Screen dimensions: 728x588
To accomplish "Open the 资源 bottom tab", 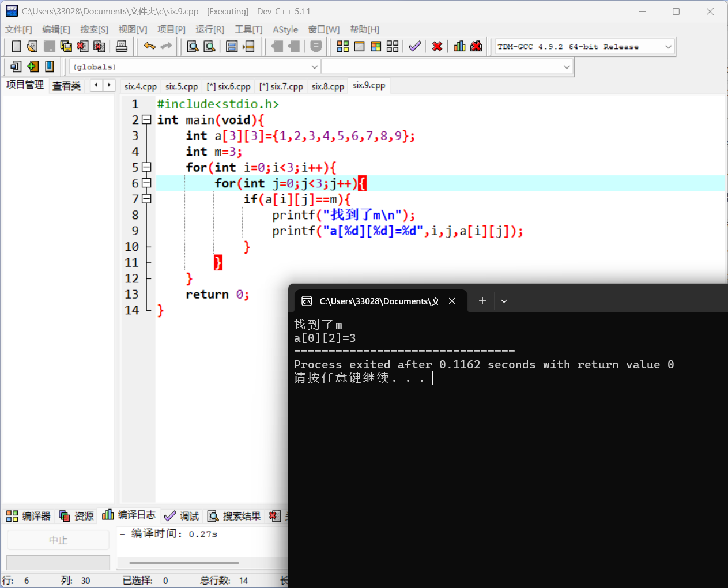I will click(76, 516).
